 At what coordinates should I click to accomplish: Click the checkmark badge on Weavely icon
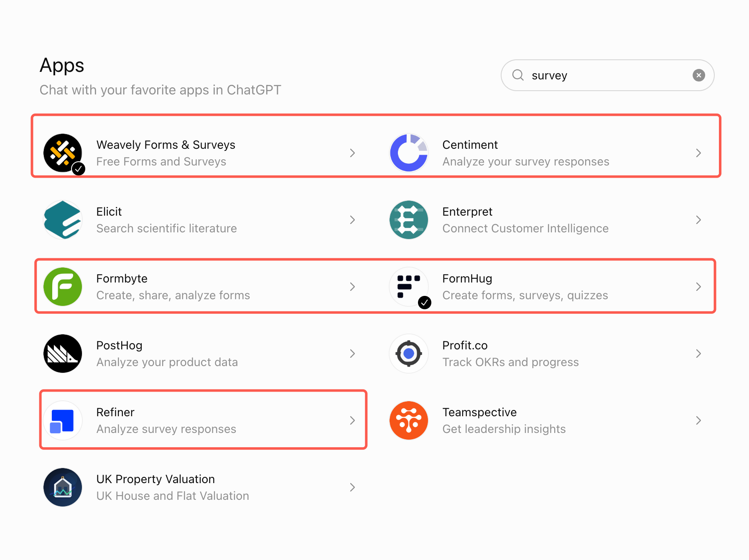click(79, 169)
